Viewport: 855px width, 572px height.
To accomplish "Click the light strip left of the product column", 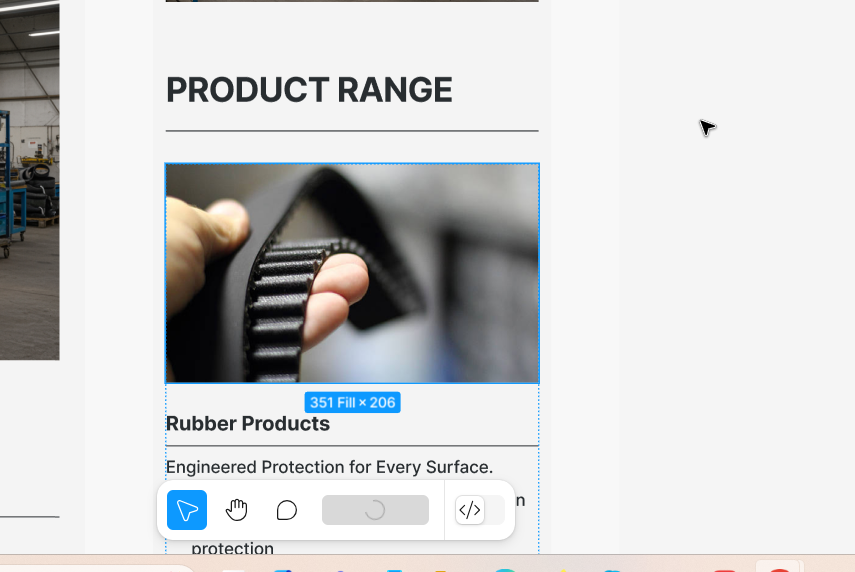I will [x=119, y=273].
